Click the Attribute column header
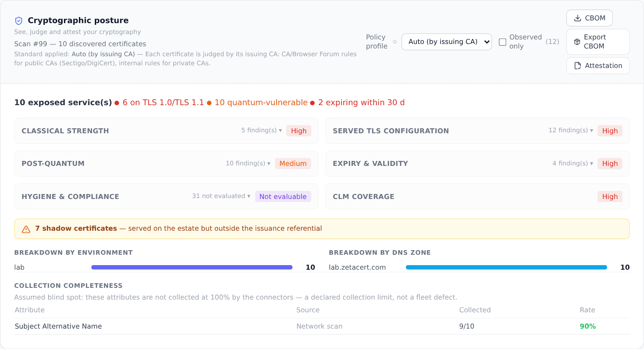The height and width of the screenshot is (349, 644). pos(30,310)
